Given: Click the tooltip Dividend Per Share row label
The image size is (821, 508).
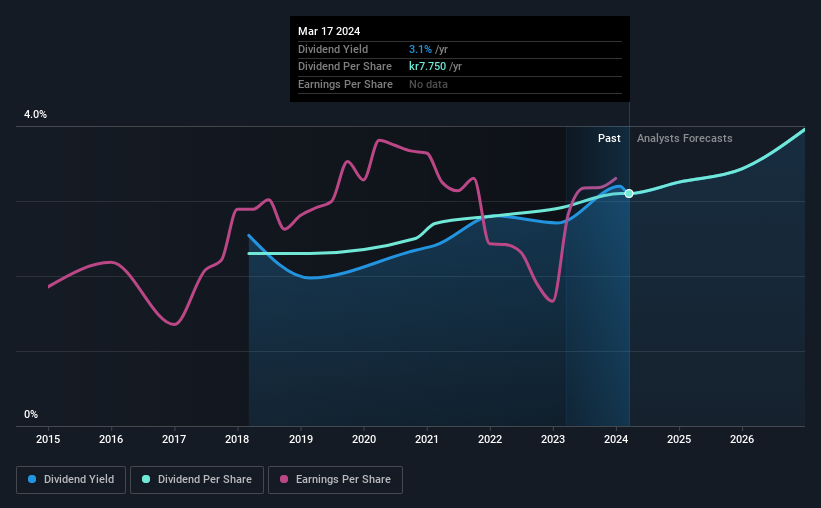Looking at the screenshot, I should tap(345, 67).
